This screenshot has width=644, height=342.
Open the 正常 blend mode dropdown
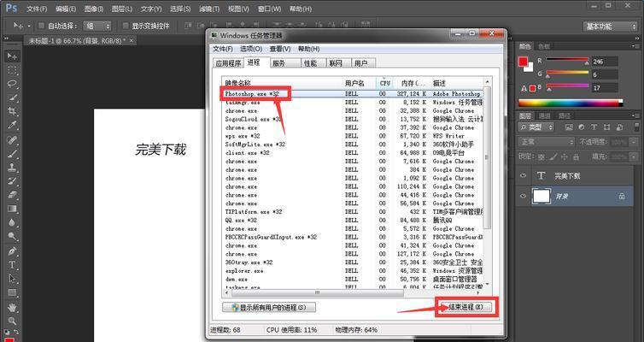(546, 142)
